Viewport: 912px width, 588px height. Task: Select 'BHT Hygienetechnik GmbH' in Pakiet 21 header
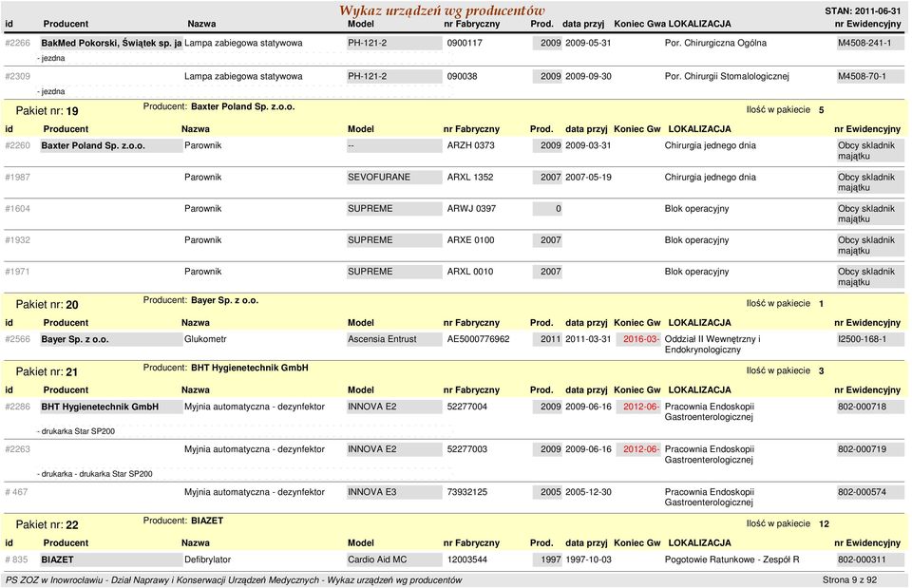pyautogui.click(x=250, y=369)
